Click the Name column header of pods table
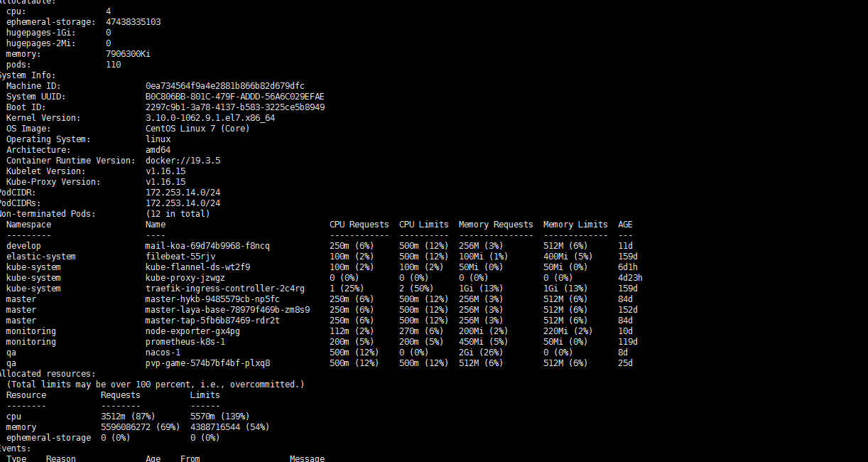This screenshot has height=462, width=868. [156, 225]
